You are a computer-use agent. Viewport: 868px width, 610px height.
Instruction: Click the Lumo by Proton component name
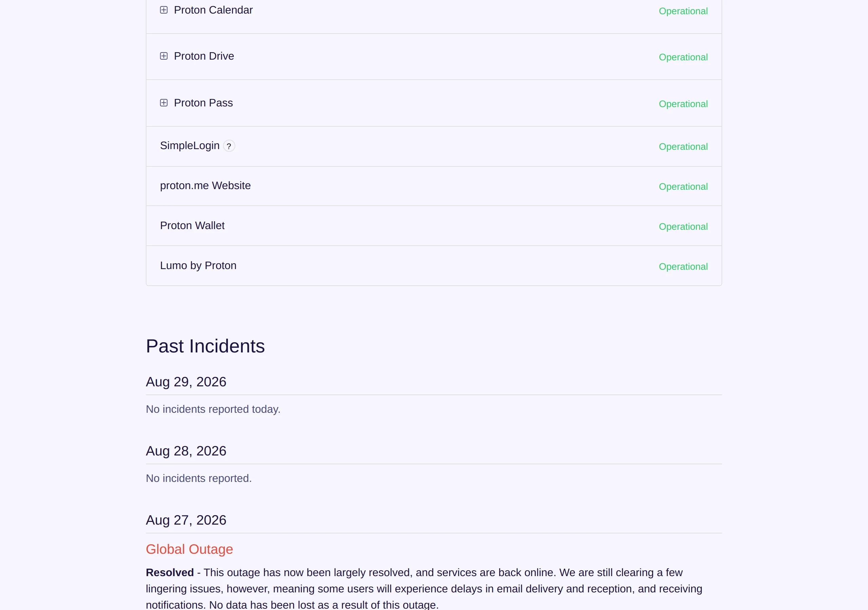pyautogui.click(x=198, y=265)
